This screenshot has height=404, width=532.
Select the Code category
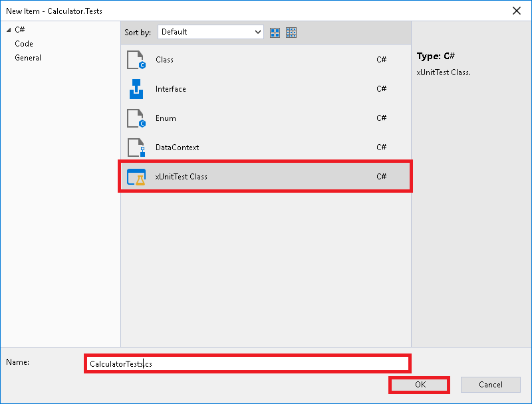pyautogui.click(x=24, y=44)
